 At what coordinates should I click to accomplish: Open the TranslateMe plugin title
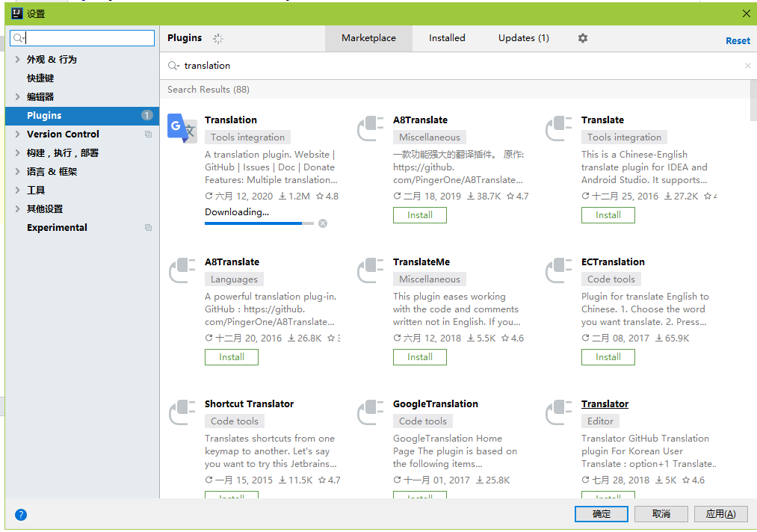421,262
